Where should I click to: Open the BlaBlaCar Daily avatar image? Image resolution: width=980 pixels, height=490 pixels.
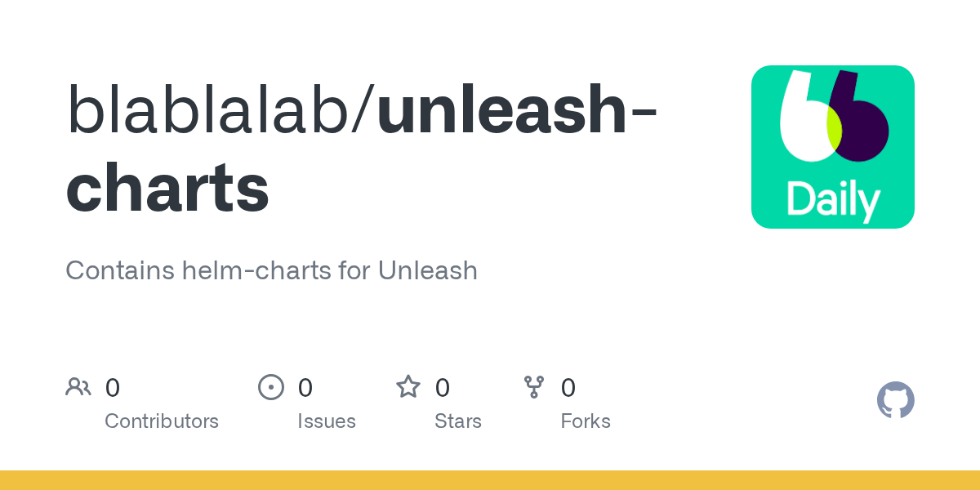(832, 147)
